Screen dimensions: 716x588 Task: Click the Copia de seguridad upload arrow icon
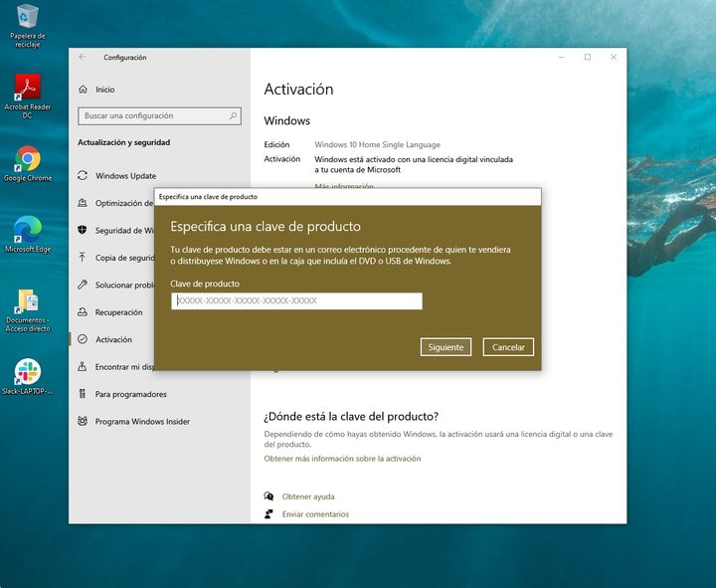[83, 258]
